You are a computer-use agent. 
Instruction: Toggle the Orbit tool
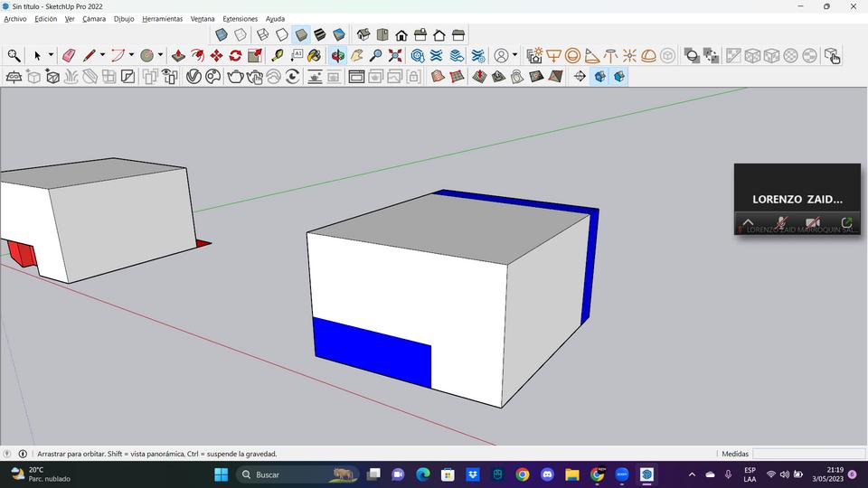click(337, 55)
